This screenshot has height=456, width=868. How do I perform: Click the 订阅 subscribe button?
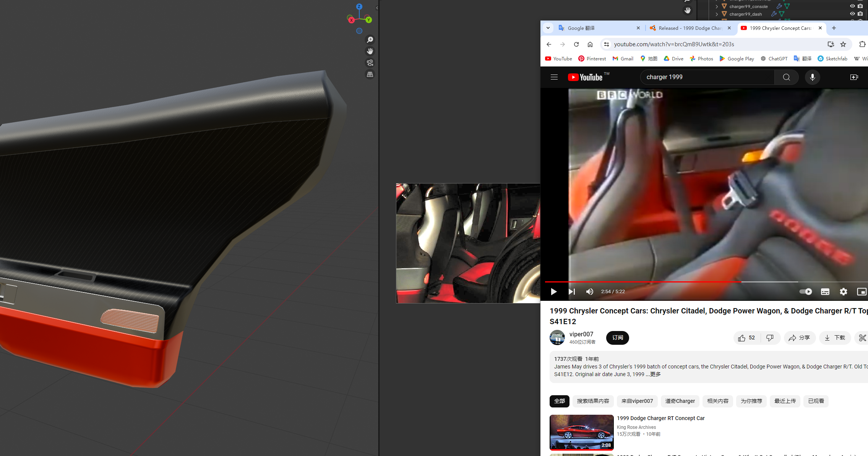tap(617, 338)
